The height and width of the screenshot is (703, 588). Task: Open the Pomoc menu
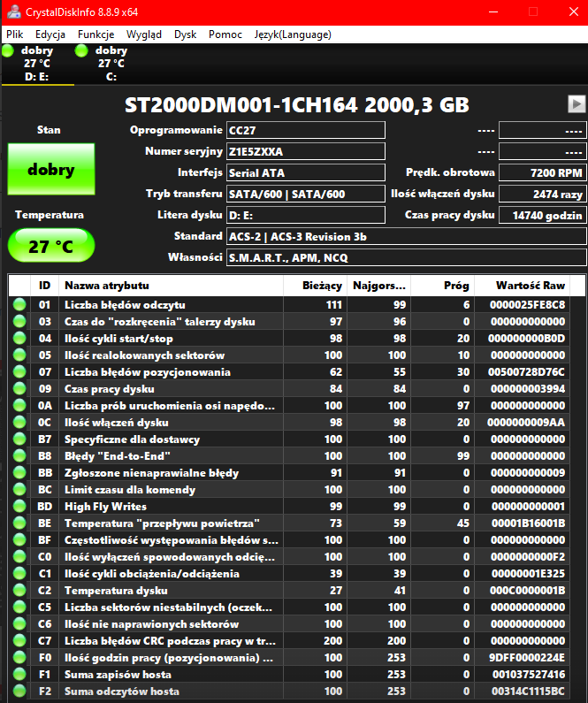click(x=225, y=34)
